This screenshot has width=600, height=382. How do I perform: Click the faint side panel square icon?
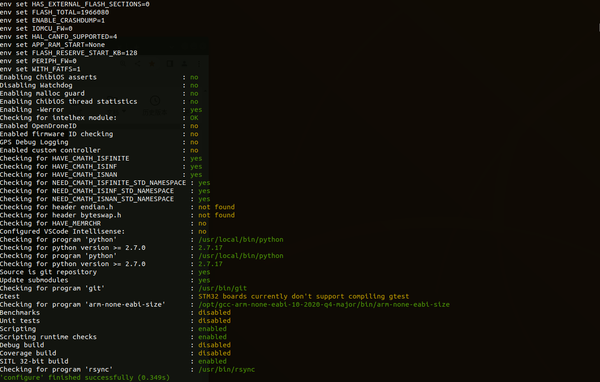pos(170,64)
